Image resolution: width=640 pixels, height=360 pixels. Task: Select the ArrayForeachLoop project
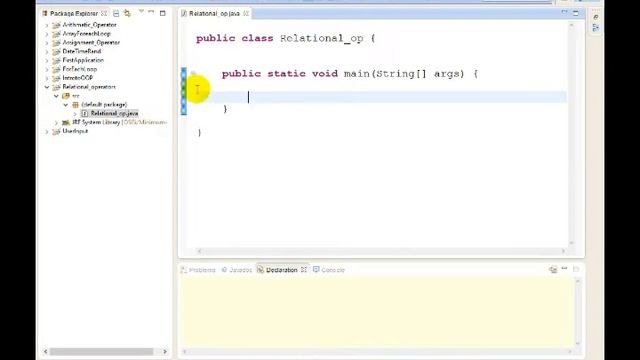pyautogui.click(x=87, y=34)
